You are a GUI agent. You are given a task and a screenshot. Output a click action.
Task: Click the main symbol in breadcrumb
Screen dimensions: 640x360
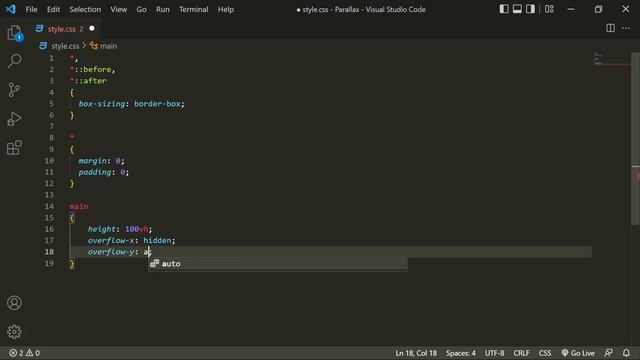(108, 46)
